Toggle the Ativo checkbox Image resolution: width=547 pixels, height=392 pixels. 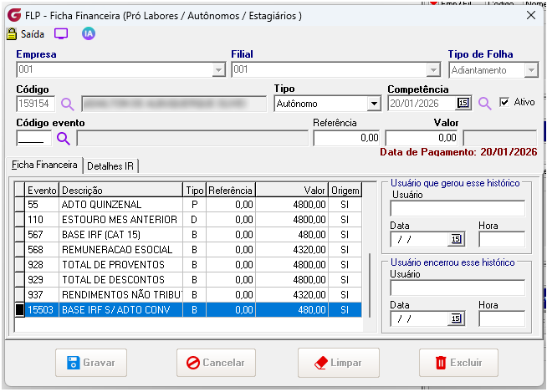point(504,102)
